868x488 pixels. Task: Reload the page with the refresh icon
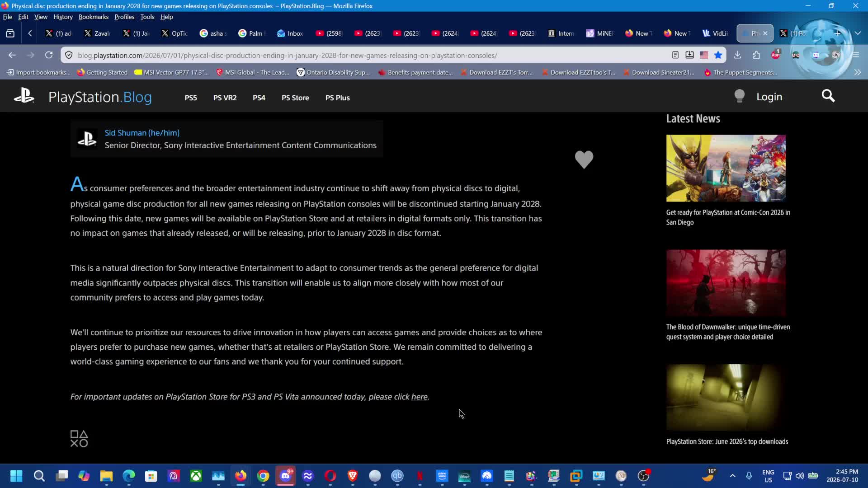[x=49, y=55]
